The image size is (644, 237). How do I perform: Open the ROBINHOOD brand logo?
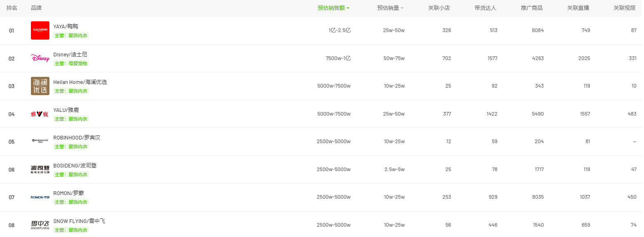pos(40,142)
